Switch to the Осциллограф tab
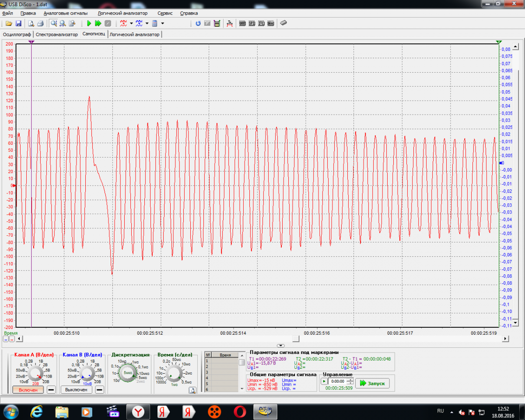 click(17, 34)
